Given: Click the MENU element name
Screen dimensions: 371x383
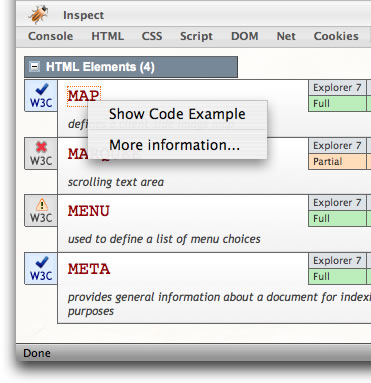Looking at the screenshot, I should click(x=89, y=211).
